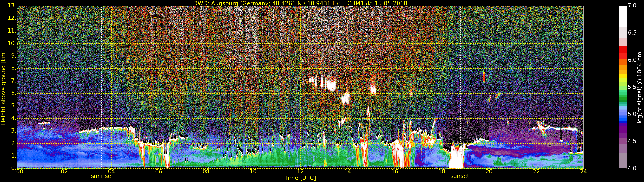This screenshot has height=182, width=644.
Task: Click the '20' time axis tick label
Action: [x=489, y=172]
